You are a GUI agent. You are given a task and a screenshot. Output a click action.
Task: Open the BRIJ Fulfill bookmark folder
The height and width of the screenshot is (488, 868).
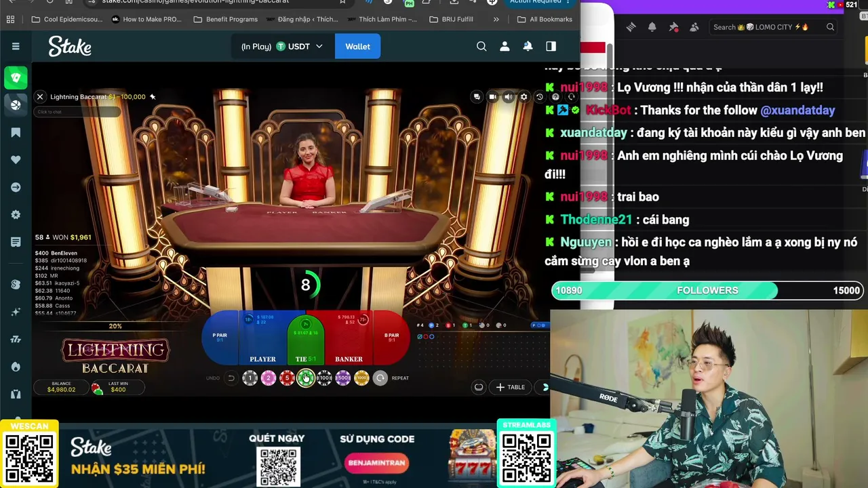[x=451, y=19]
